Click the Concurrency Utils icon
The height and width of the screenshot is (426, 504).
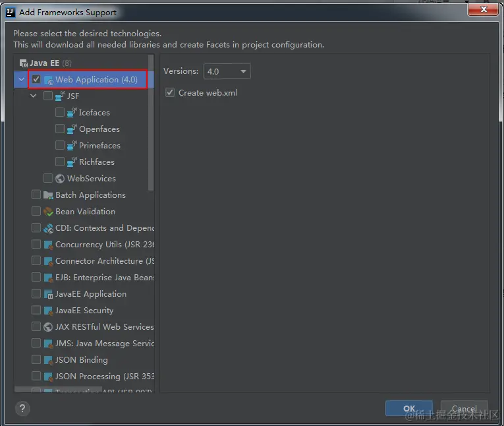[x=48, y=245]
